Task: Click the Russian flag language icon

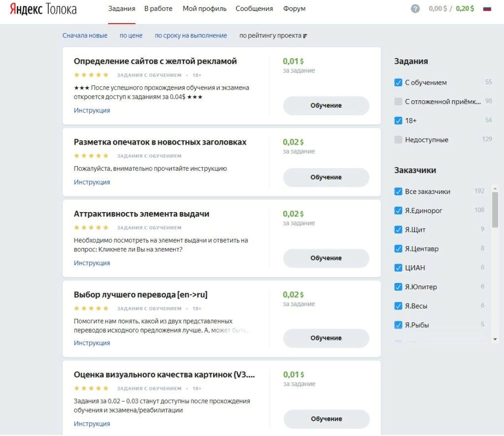Action: coord(487,9)
